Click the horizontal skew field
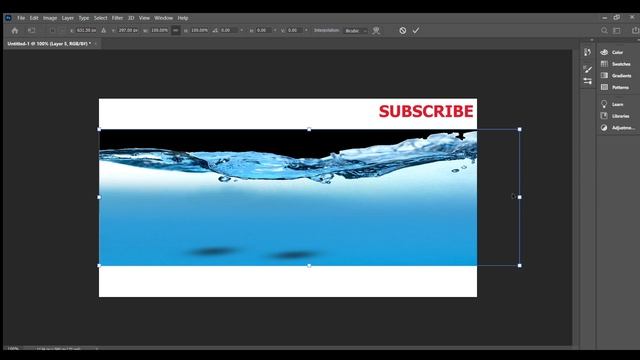 (x=263, y=31)
